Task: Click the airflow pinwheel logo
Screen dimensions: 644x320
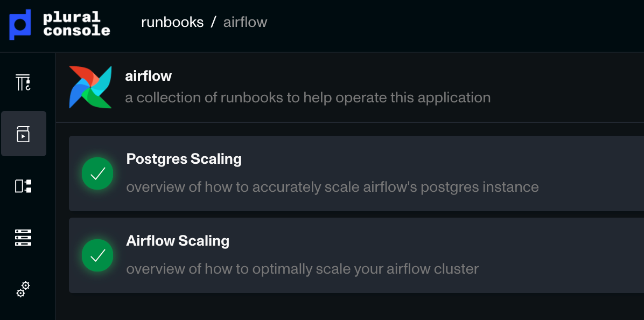Action: click(90, 87)
